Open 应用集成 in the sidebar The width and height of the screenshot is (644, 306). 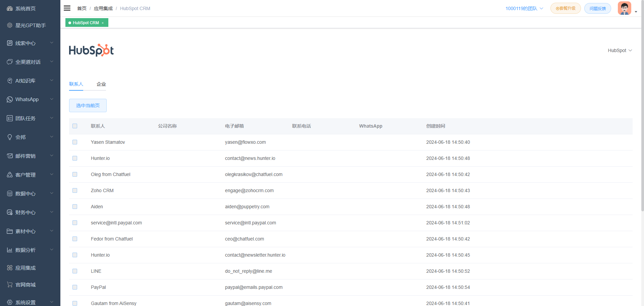pos(30,268)
